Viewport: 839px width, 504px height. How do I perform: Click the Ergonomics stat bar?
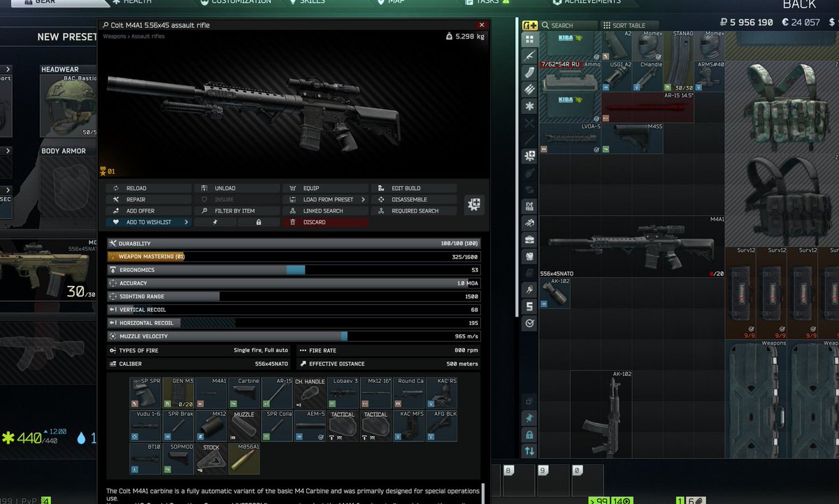click(294, 270)
